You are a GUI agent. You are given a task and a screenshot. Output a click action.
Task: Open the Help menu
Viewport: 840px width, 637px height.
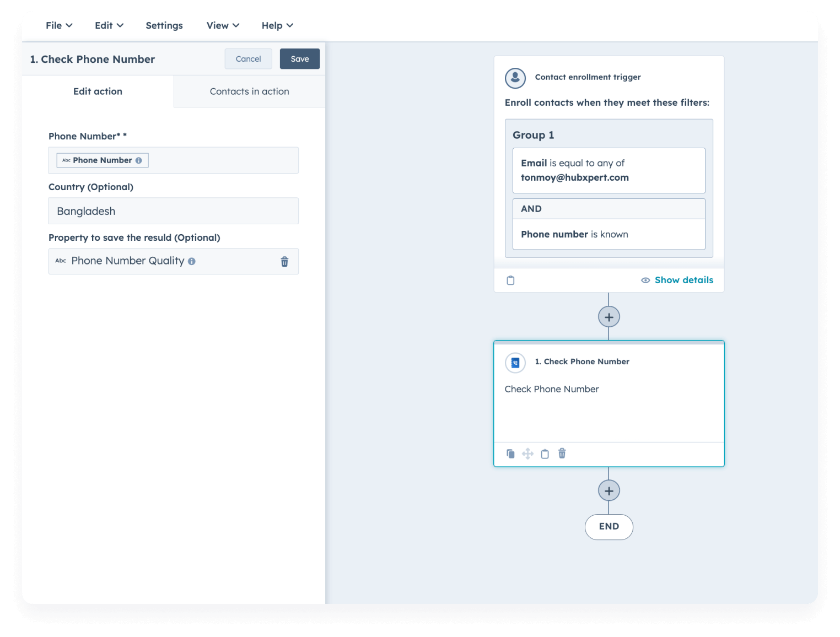[277, 25]
